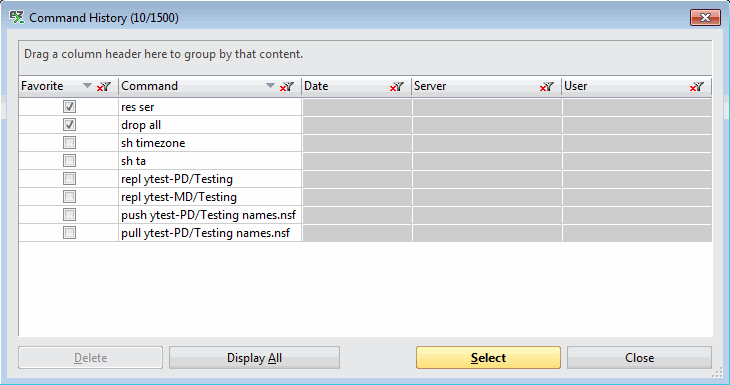This screenshot has height=385, width=730.
Task: Clear the Server column filter icon
Action: 547,86
